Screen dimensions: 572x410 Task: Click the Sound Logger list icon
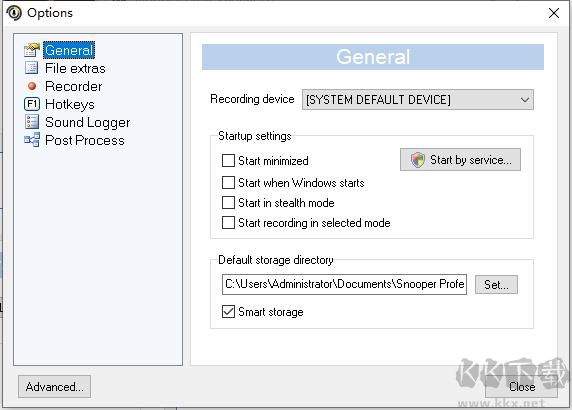pyautogui.click(x=32, y=122)
